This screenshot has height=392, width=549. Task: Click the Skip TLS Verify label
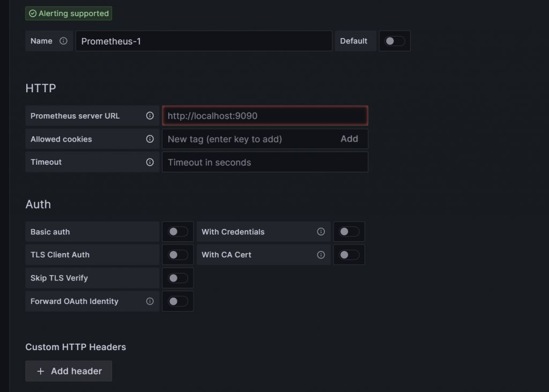point(59,278)
